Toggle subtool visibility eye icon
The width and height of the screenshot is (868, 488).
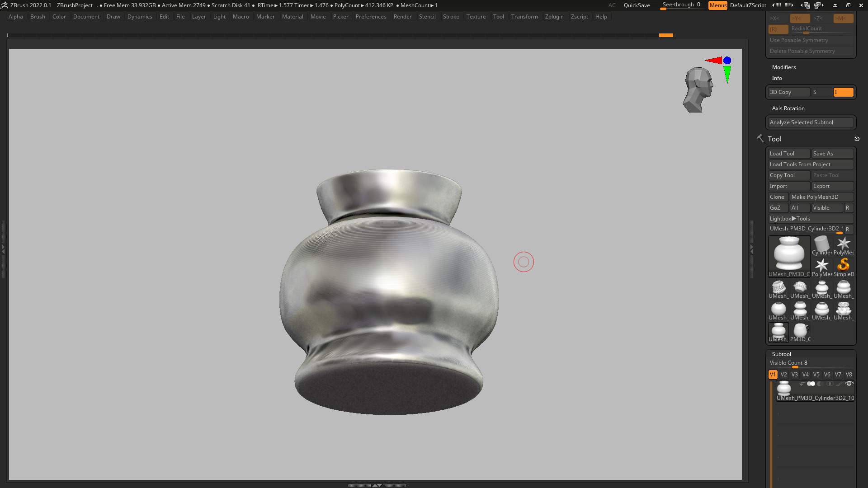click(x=849, y=384)
